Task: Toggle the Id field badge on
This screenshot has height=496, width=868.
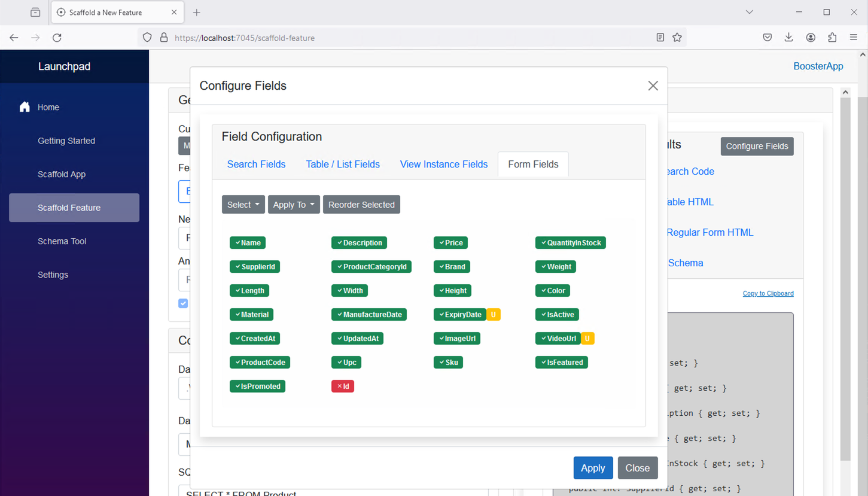Action: 343,387
